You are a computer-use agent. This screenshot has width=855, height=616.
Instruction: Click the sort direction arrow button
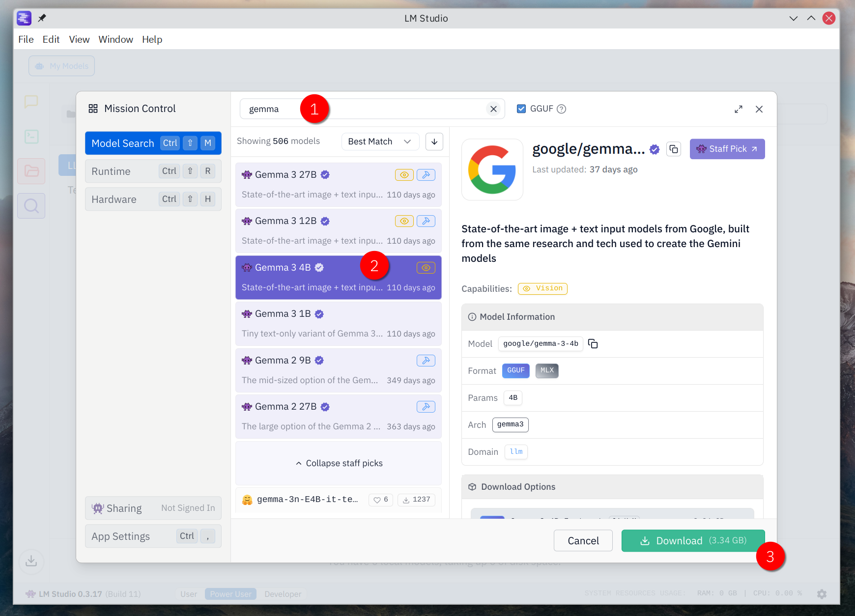434,141
